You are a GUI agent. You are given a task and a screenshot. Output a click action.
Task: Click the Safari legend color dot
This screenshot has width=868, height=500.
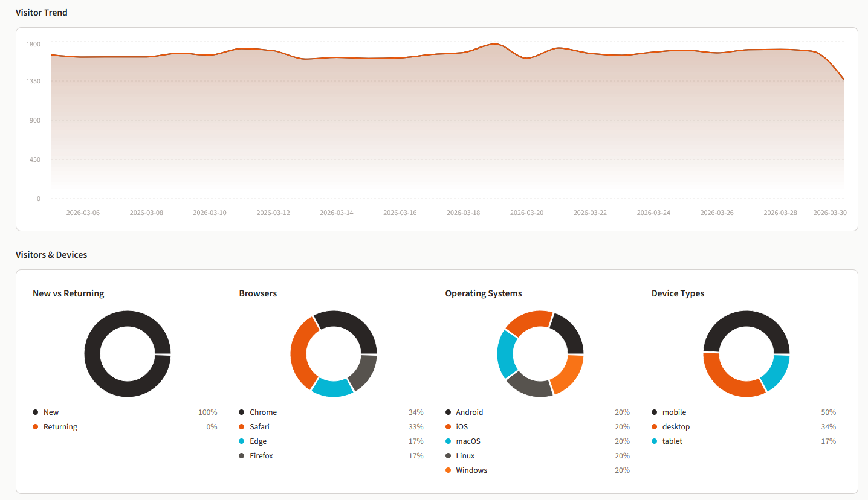click(x=241, y=426)
